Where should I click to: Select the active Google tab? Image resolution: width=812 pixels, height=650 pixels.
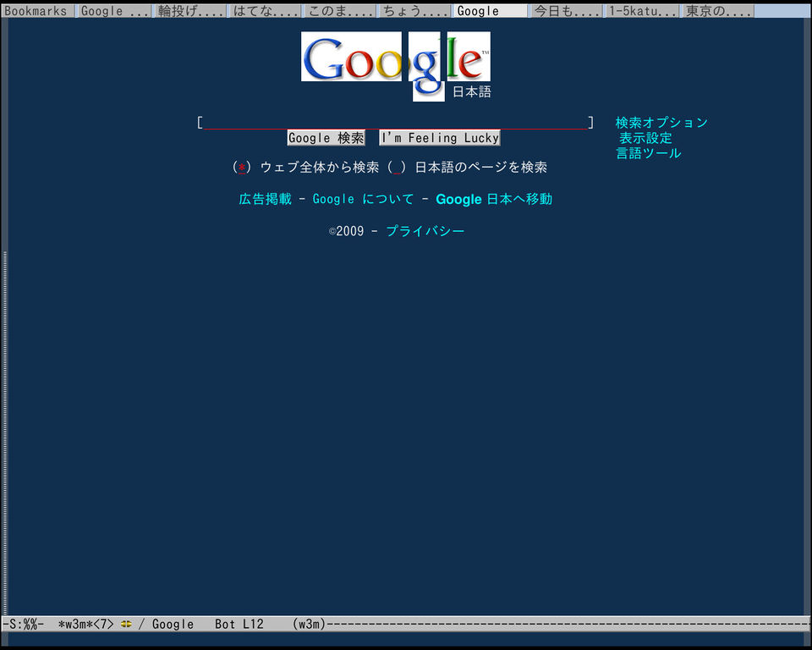point(491,11)
